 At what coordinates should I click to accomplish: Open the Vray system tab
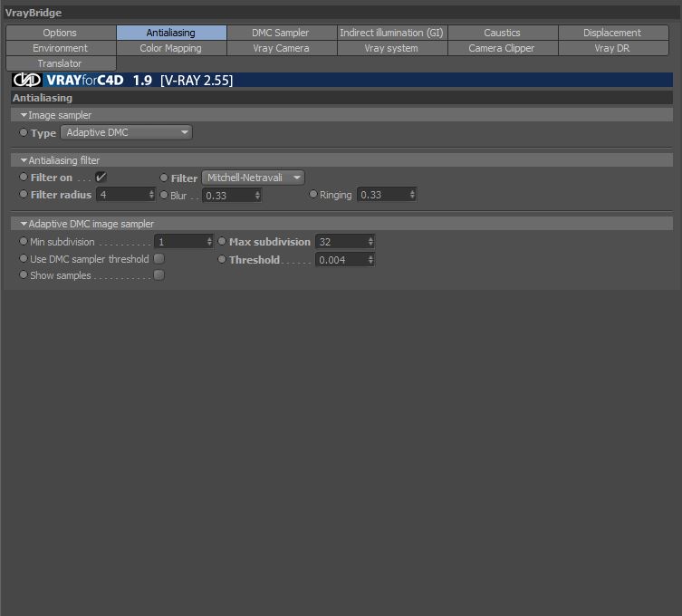(392, 48)
